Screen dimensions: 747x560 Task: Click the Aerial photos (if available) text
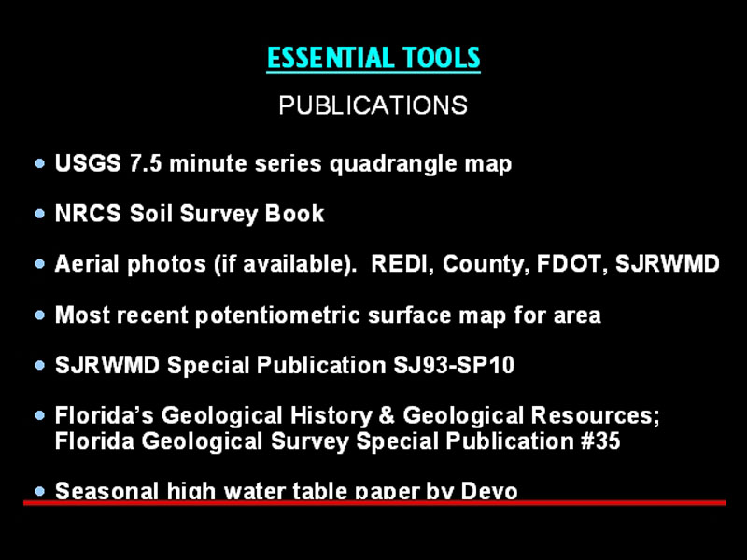pos(205,265)
